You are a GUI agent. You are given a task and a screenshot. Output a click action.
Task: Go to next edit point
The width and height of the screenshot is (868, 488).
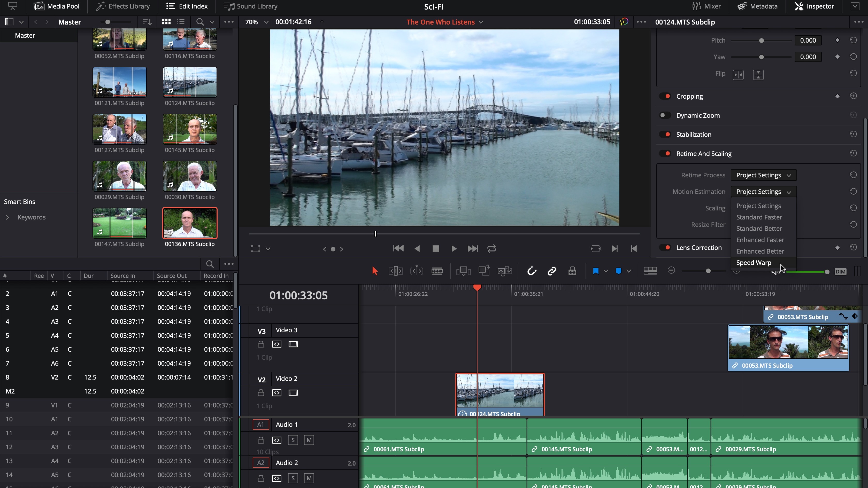(614, 249)
